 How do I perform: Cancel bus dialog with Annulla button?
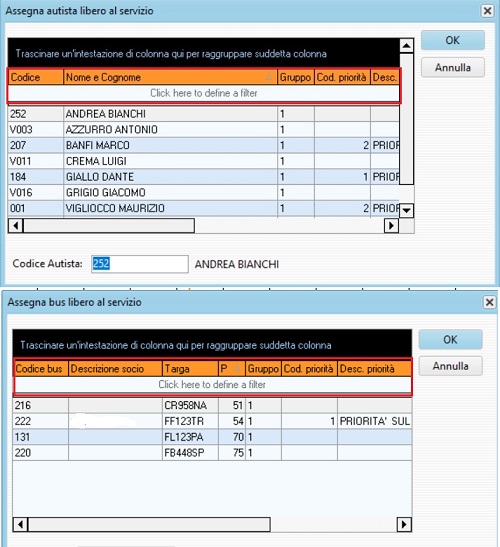pos(450,366)
